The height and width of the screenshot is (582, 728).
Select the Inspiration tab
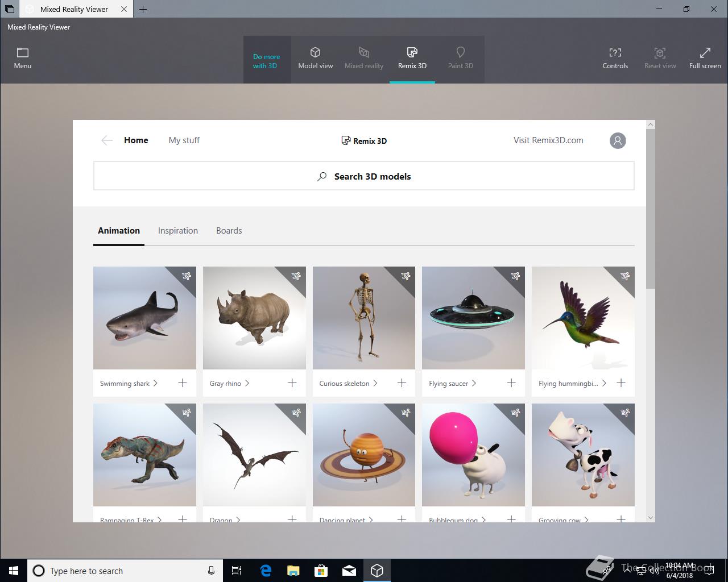(x=178, y=231)
